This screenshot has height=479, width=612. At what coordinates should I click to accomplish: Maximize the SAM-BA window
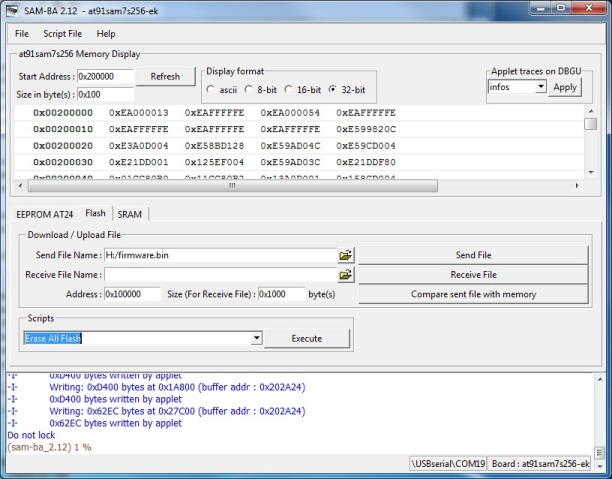click(561, 7)
